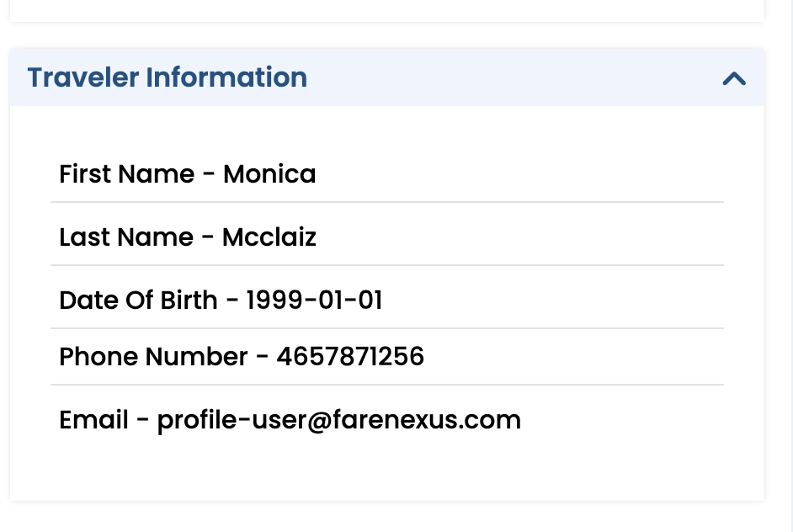Click the blue header bar right of the title
The height and width of the screenshot is (532, 793).
pos(514,77)
